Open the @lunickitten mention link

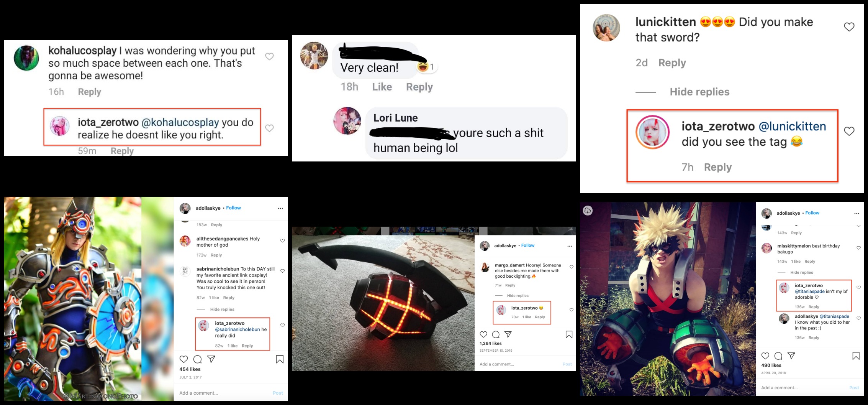792,126
